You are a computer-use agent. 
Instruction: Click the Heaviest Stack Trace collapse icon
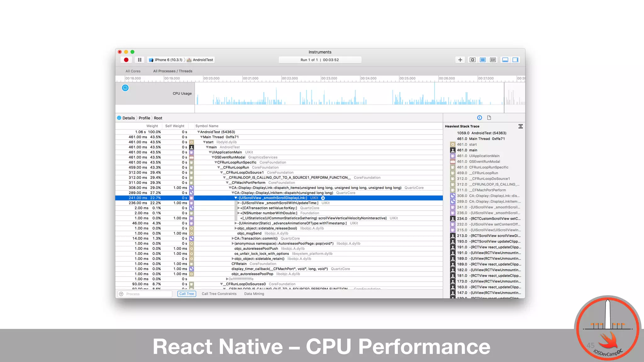click(520, 126)
